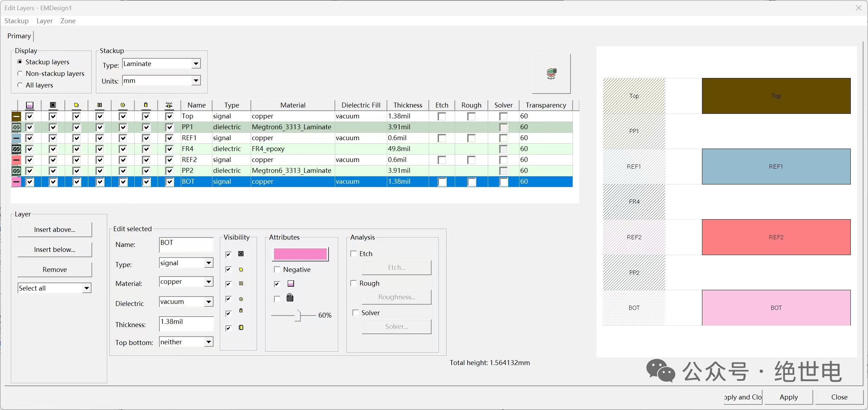This screenshot has width=868, height=410.
Task: Click the pink-filled column header icon
Action: tap(30, 105)
